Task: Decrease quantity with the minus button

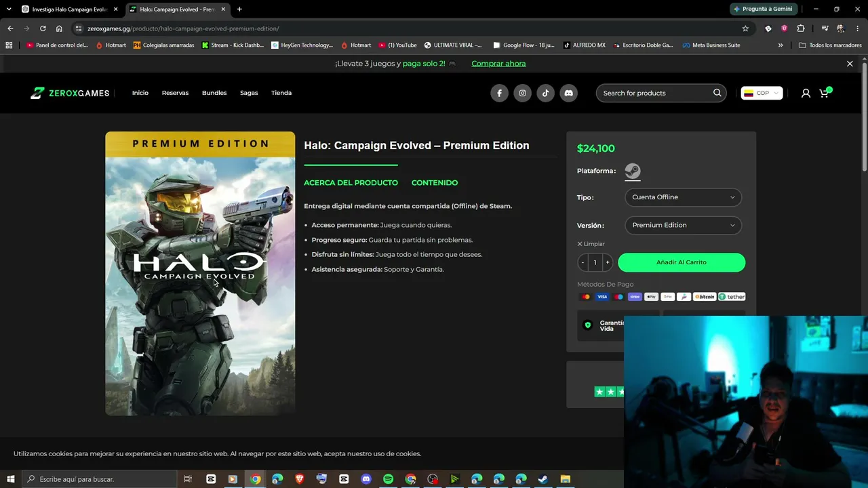Action: 583,262
